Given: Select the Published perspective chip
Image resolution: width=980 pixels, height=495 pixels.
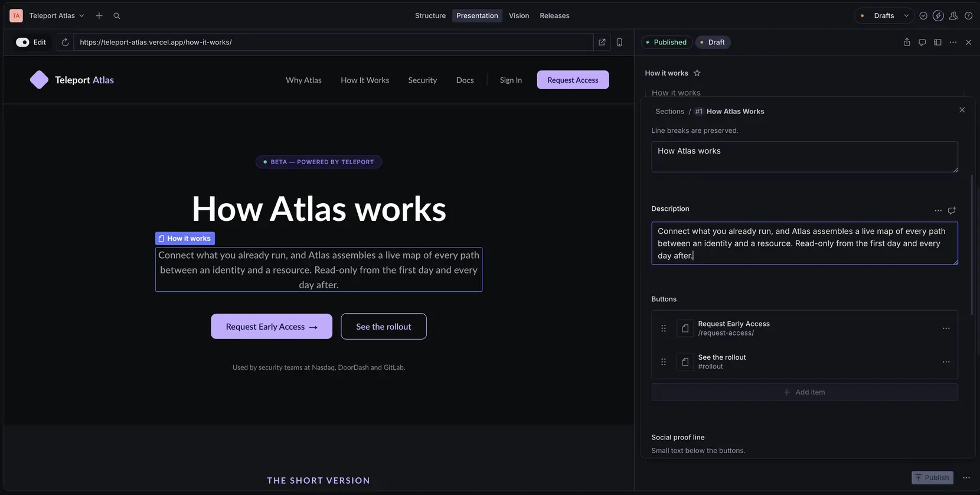Looking at the screenshot, I should pyautogui.click(x=667, y=43).
